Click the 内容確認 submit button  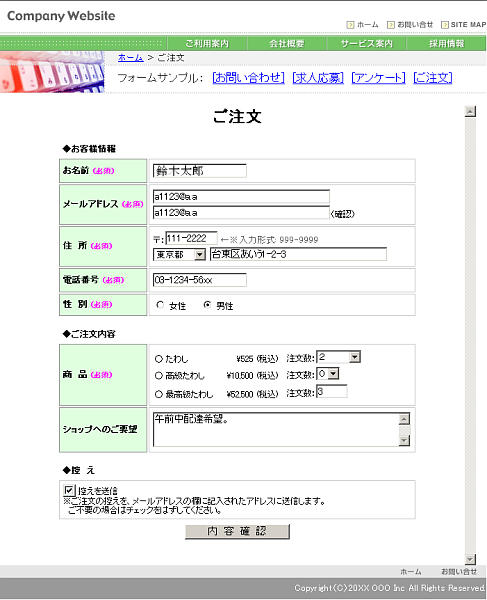237,531
